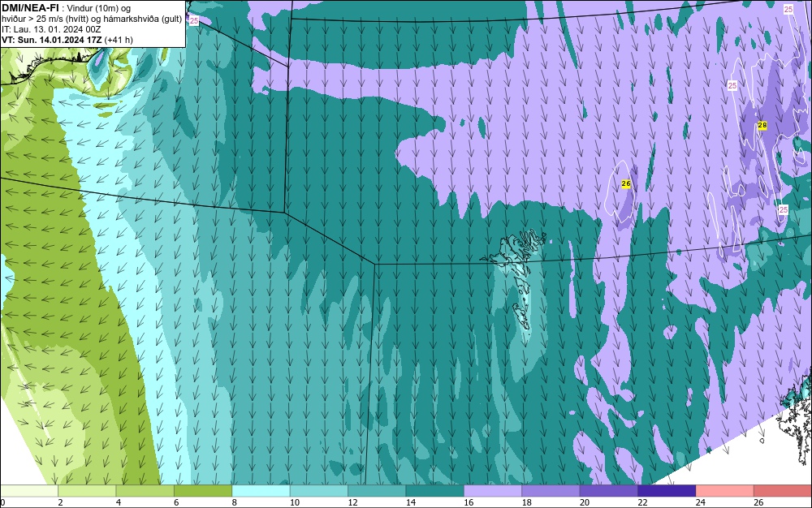Click the yellow 26 max gust label

625,183
